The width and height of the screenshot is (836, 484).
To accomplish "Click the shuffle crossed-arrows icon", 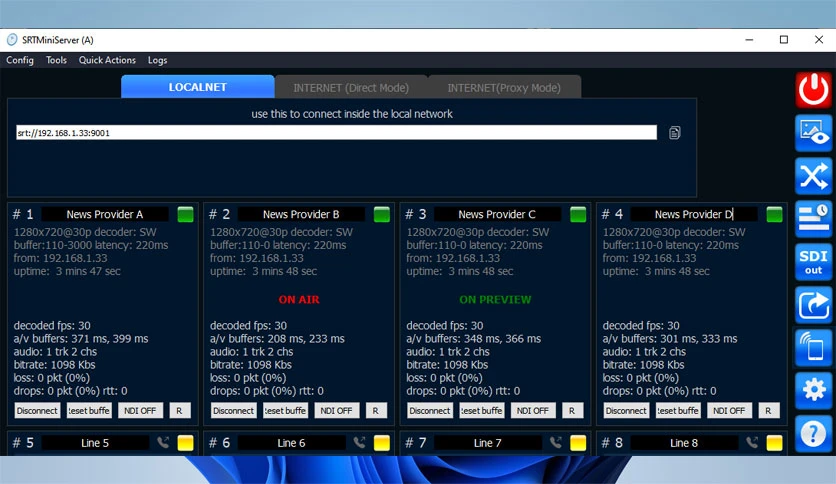I will click(x=813, y=176).
